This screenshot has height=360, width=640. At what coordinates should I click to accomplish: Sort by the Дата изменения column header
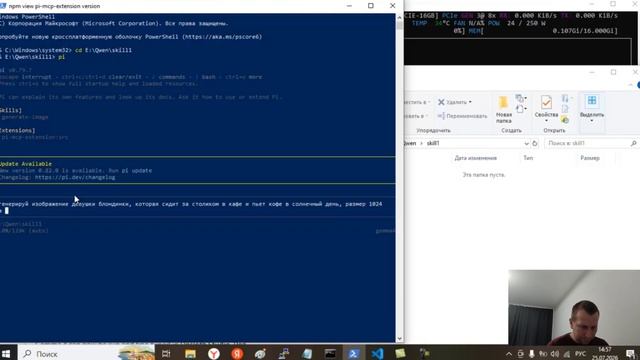[476, 158]
